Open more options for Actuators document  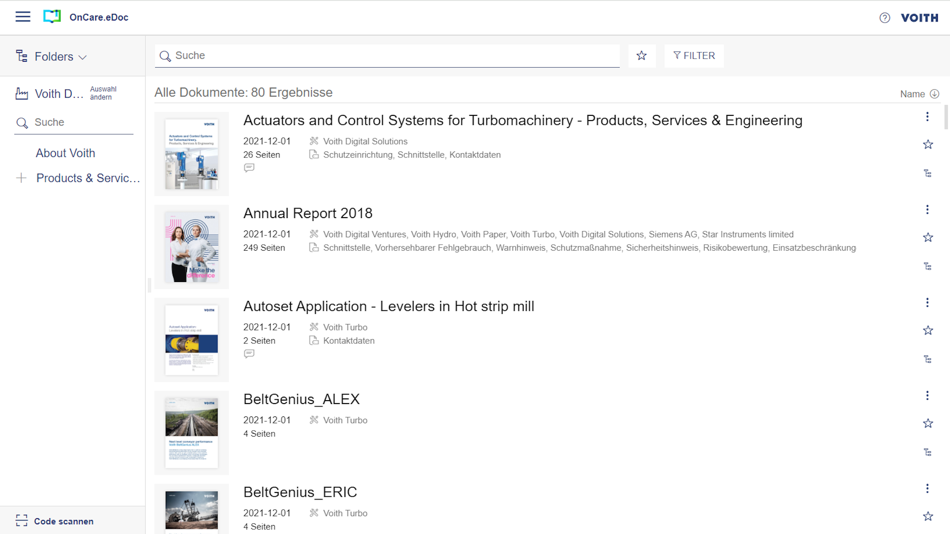[927, 116]
